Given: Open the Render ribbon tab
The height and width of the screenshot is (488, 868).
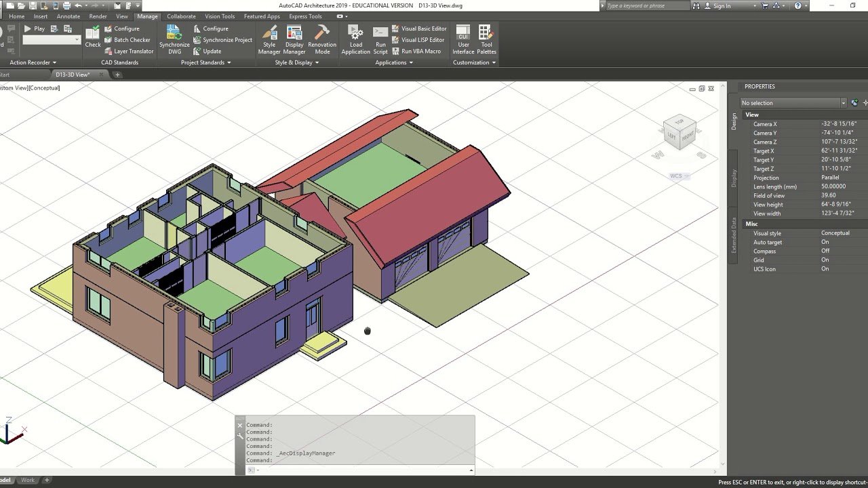Looking at the screenshot, I should pos(98,16).
